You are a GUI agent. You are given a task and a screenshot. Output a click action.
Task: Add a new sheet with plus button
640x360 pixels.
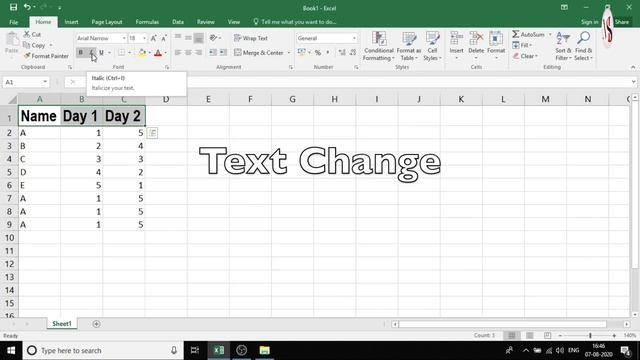96,324
